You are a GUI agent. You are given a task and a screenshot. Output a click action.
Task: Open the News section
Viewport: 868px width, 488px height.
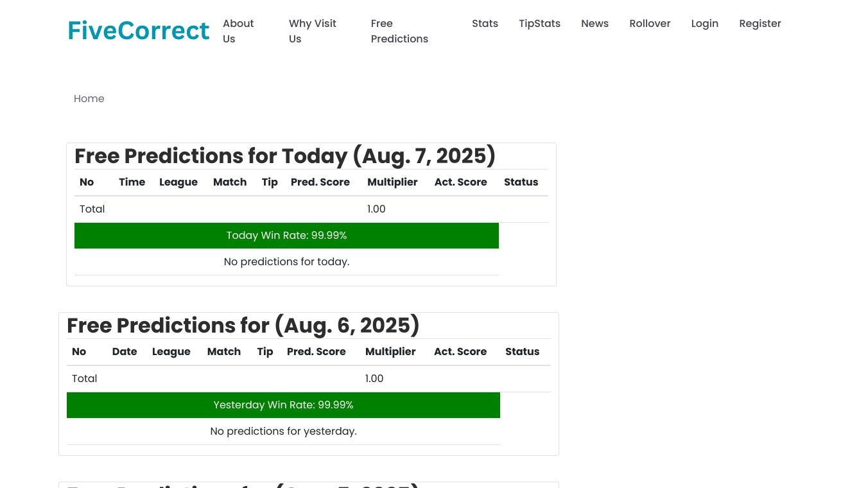pyautogui.click(x=595, y=24)
